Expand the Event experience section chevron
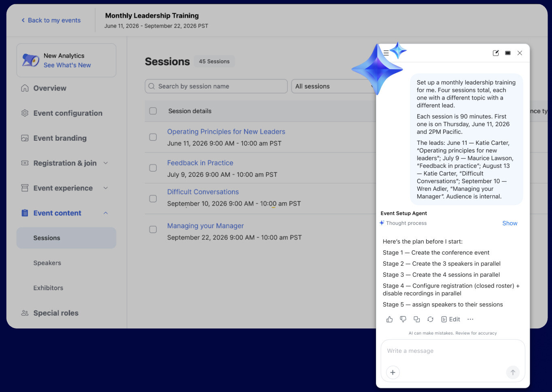 [x=106, y=188]
